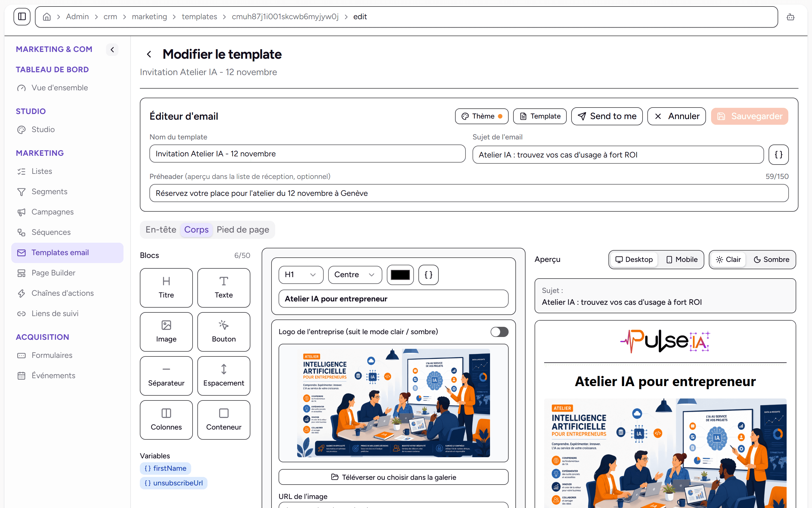This screenshot has height=508, width=812.
Task: Switch to the En-tête tab
Action: click(161, 230)
